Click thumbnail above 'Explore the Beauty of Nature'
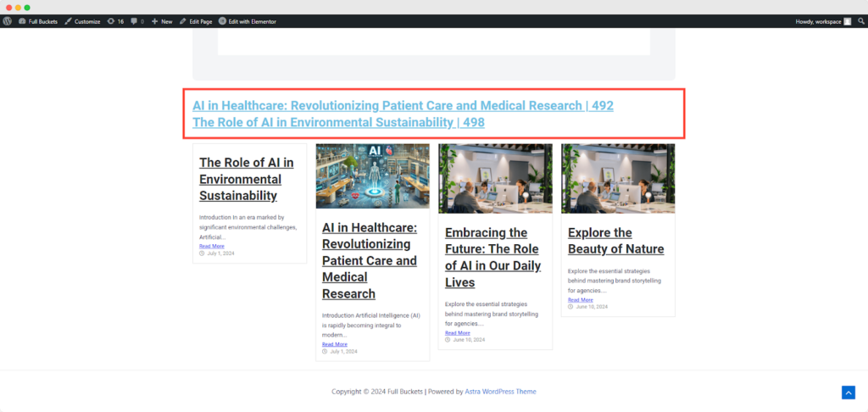Viewport: 868px width, 412px height. [618, 178]
